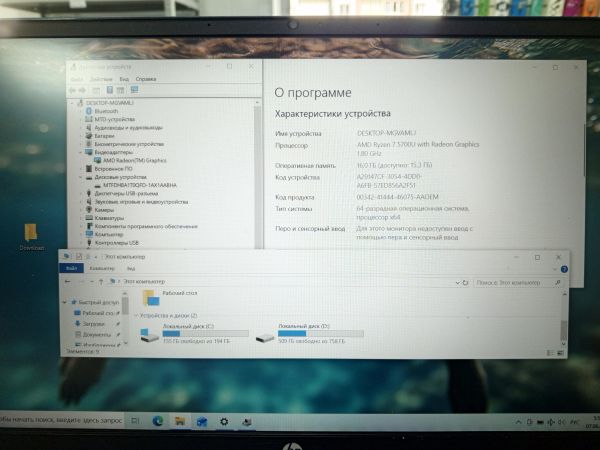Click the Встроенное ПО icon

click(89, 168)
